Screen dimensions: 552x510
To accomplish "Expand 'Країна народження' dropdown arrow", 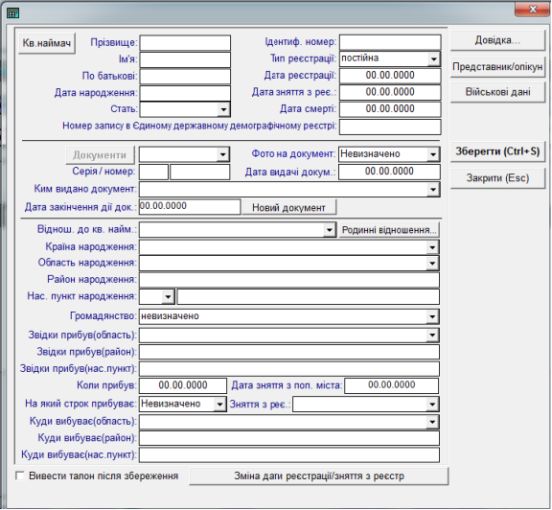I will (432, 247).
